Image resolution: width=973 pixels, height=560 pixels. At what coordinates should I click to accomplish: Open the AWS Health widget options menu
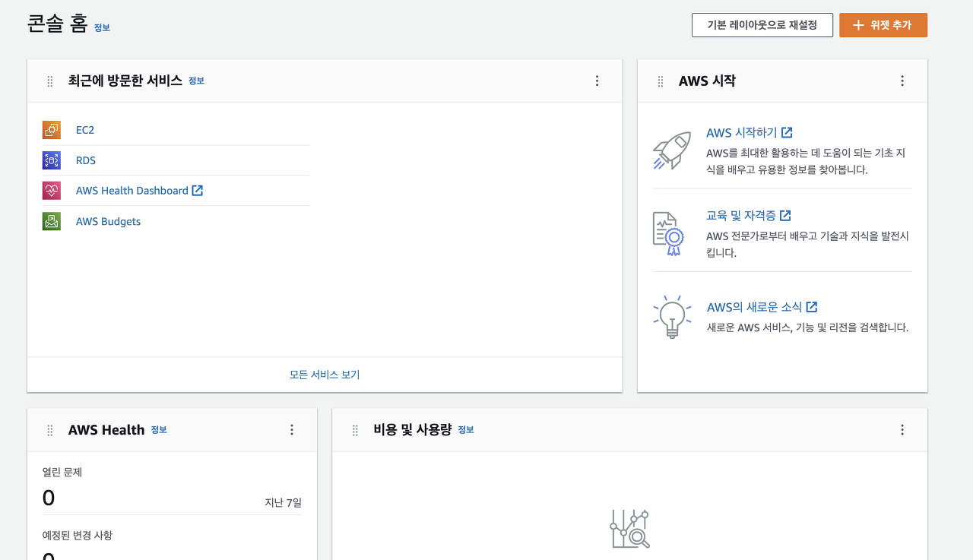click(x=291, y=429)
